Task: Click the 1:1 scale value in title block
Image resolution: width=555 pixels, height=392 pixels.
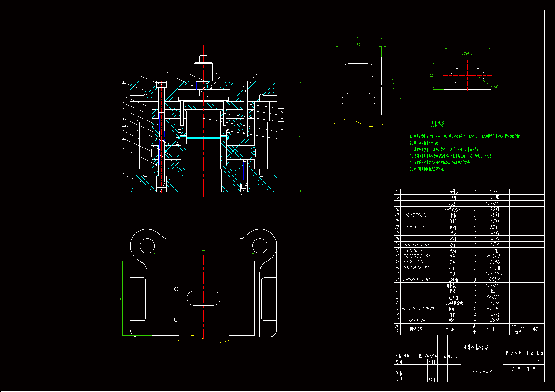Action: click(x=539, y=361)
